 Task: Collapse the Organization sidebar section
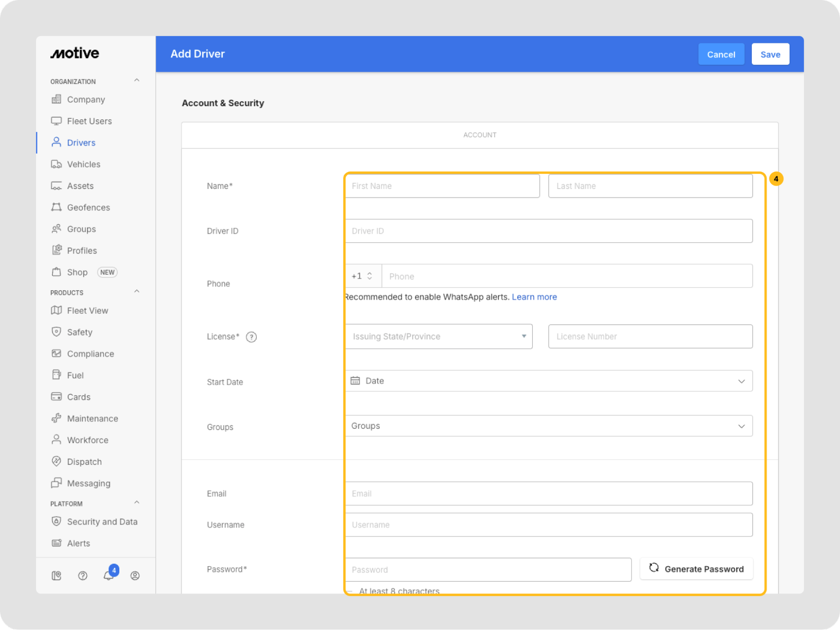[137, 80]
